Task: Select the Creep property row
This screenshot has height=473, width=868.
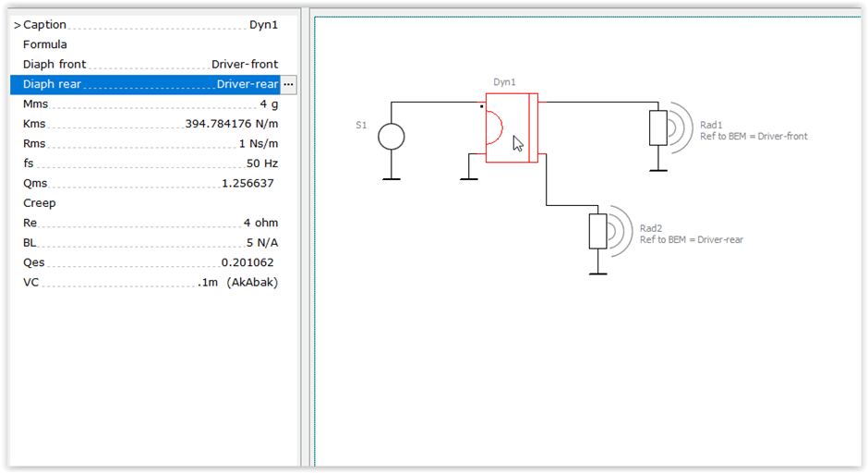Action: [150, 203]
